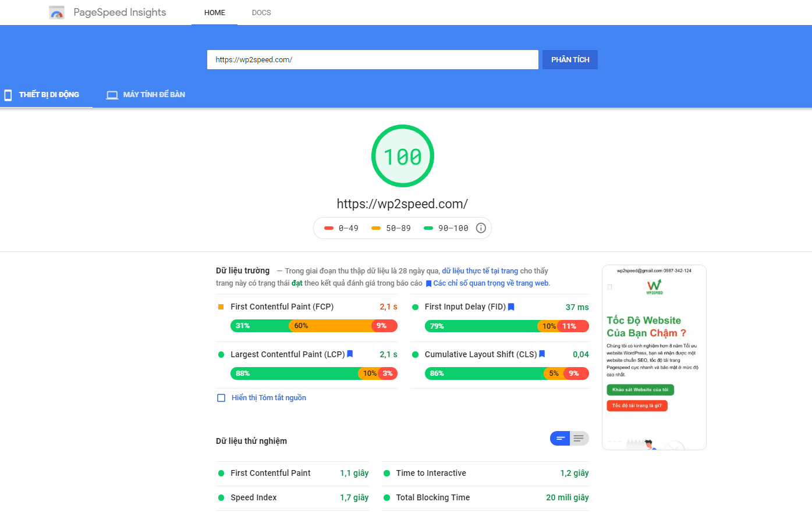
Task: Click the bookmark icon before 'Các chỉ số quan trọng'
Action: [428, 284]
